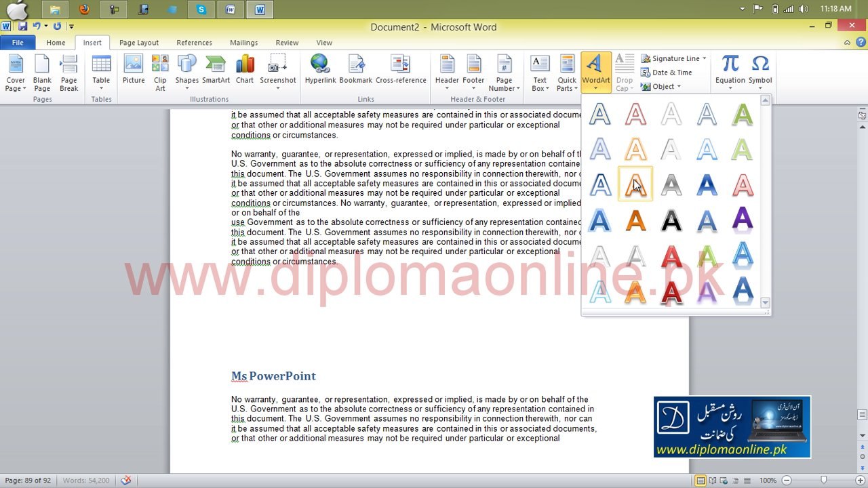Click the network signal tray icon

tap(790, 9)
